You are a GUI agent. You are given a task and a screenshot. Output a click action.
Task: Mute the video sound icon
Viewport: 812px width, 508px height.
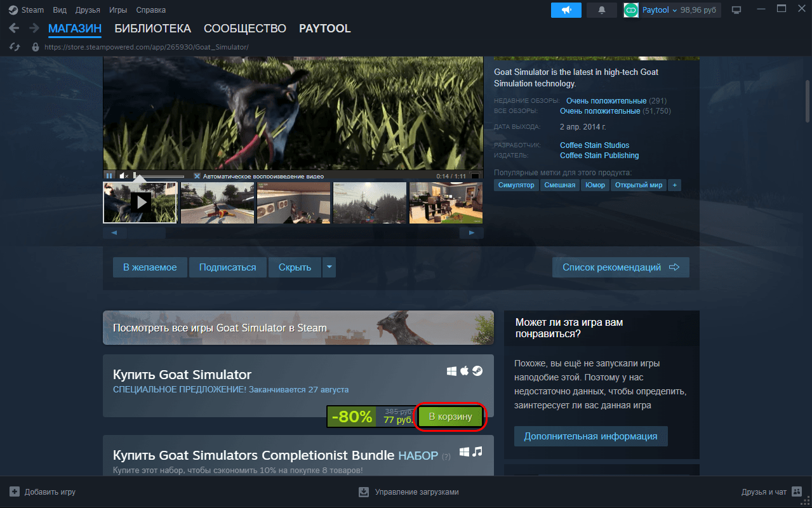point(124,176)
